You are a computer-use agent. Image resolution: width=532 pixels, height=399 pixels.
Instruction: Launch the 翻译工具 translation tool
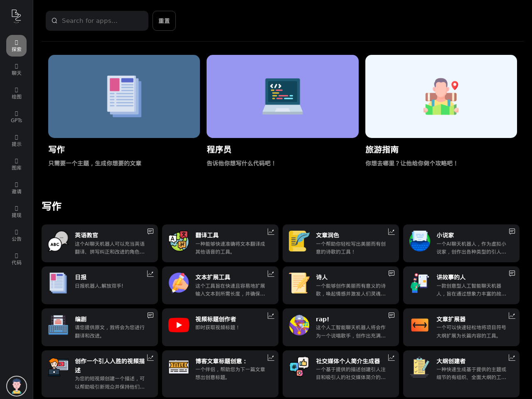click(220, 244)
